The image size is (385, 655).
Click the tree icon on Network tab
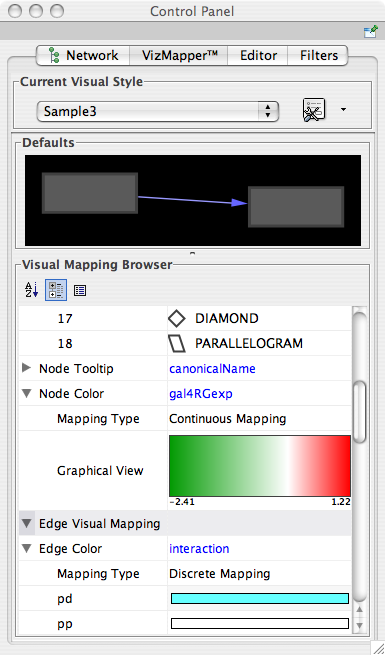pyautogui.click(x=53, y=56)
